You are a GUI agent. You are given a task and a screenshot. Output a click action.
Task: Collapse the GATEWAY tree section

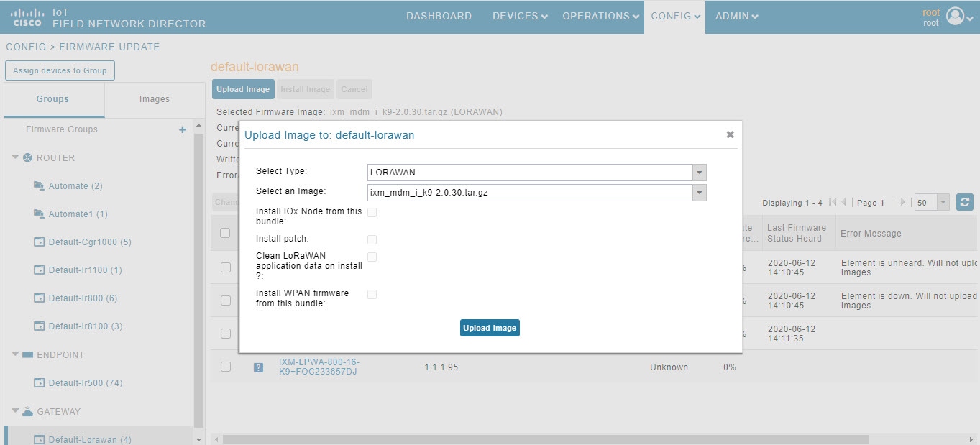point(15,410)
